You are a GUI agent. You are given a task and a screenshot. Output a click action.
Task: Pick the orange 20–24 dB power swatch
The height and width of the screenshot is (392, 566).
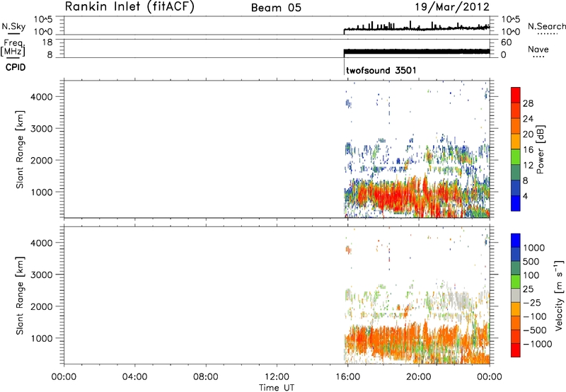click(x=516, y=126)
